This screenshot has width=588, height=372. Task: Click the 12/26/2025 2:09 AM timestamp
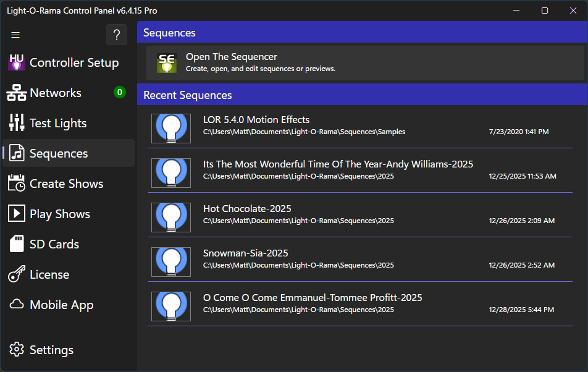click(x=522, y=221)
